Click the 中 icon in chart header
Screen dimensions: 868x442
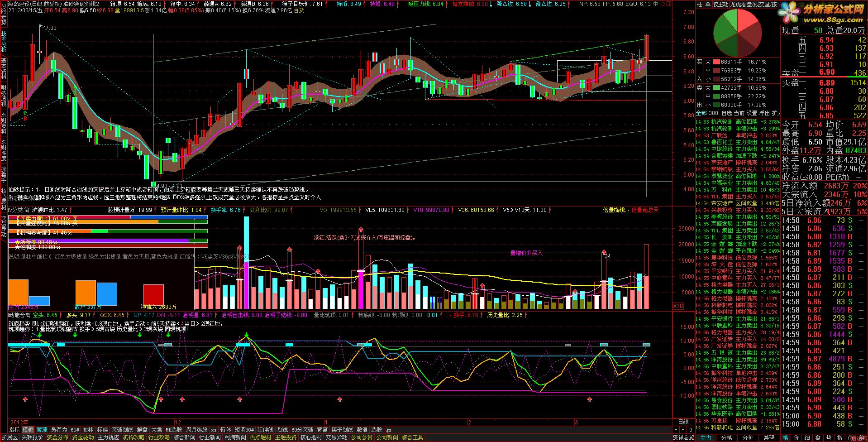pos(656,4)
